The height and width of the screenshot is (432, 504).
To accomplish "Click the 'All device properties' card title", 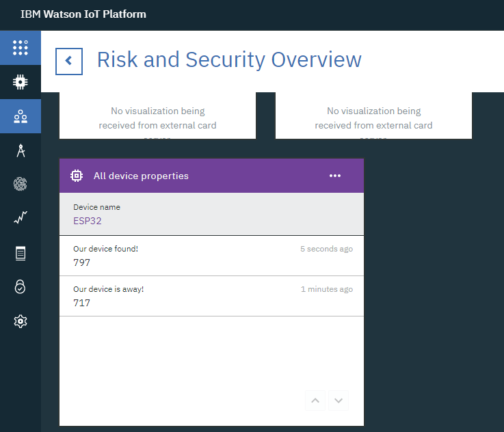I will tap(141, 176).
